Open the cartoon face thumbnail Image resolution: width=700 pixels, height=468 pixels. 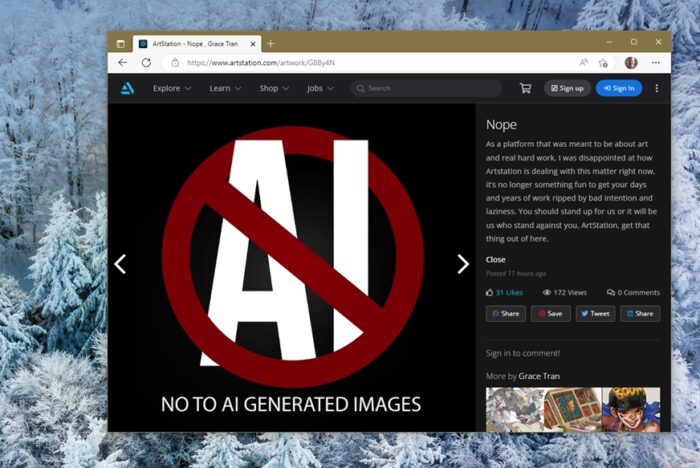point(631,410)
